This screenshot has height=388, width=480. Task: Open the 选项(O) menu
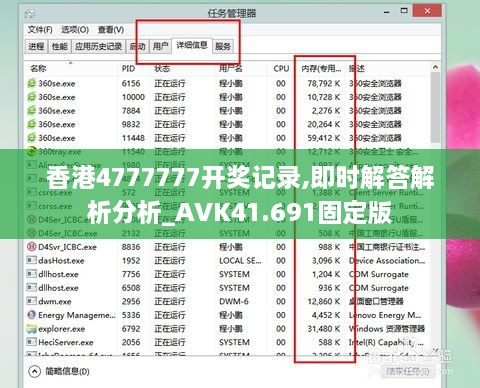coord(75,30)
